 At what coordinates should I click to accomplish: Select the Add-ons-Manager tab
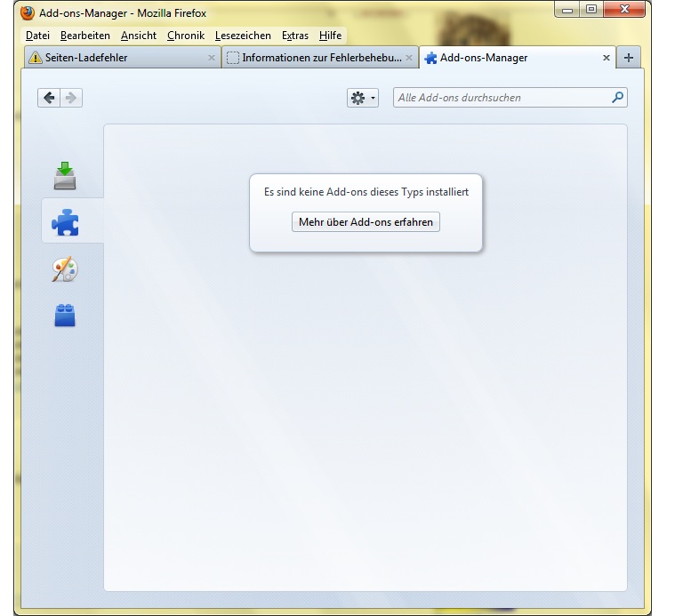(x=517, y=58)
